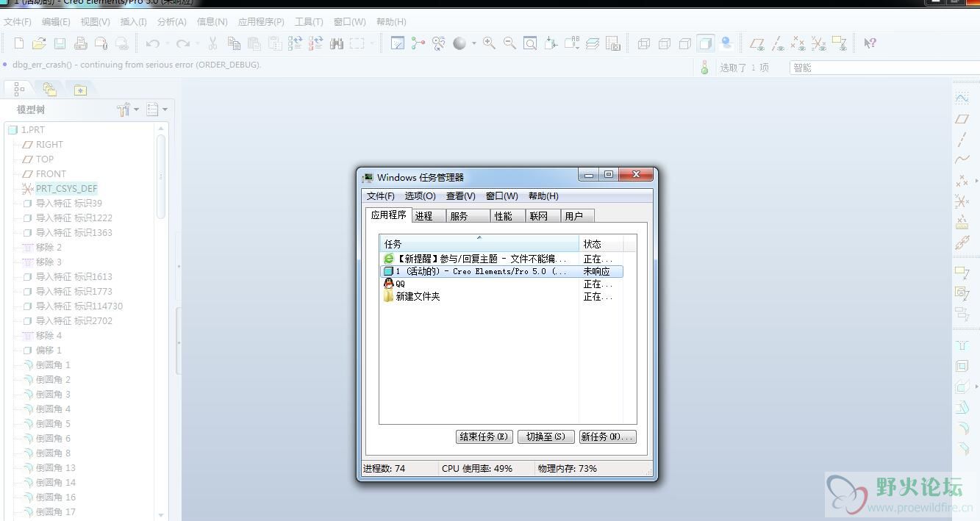
Task: Switch to 性能 tab in Task Manager
Action: pyautogui.click(x=507, y=216)
